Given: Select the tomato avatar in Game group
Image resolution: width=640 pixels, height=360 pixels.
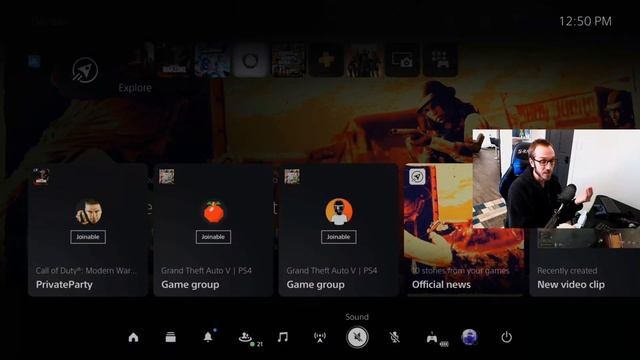Looking at the screenshot, I should (213, 211).
